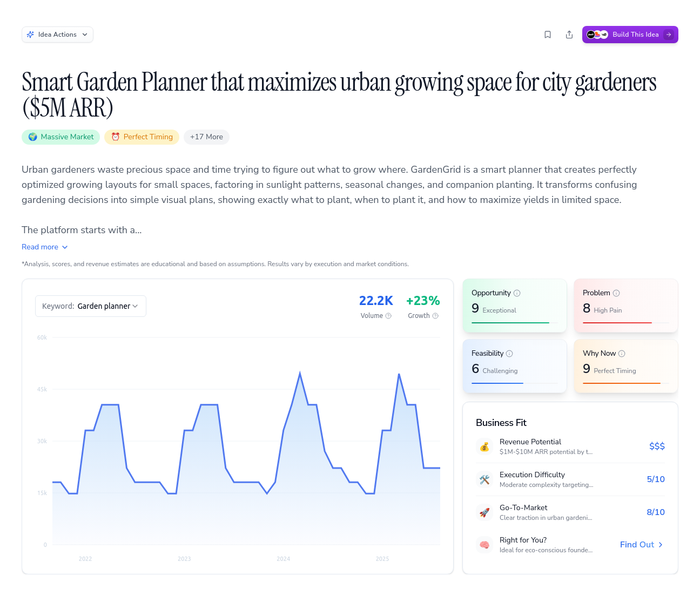Expand the description with Read more

pos(45,247)
